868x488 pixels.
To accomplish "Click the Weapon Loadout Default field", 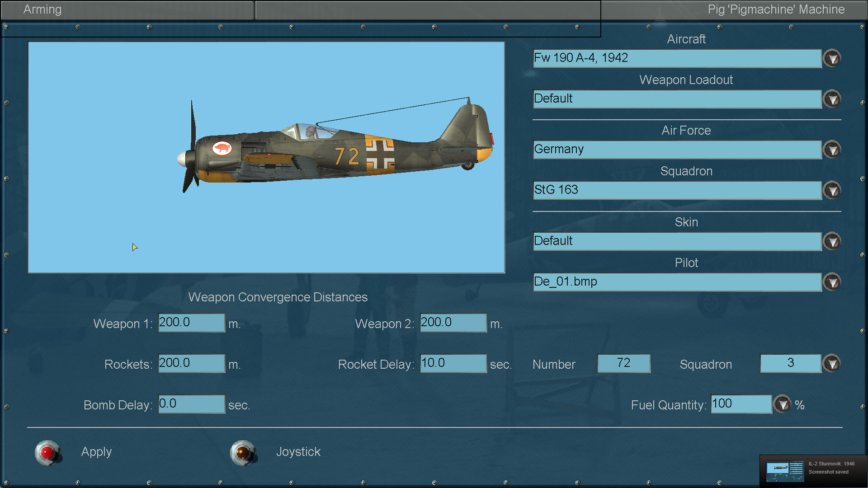I will coord(677,99).
